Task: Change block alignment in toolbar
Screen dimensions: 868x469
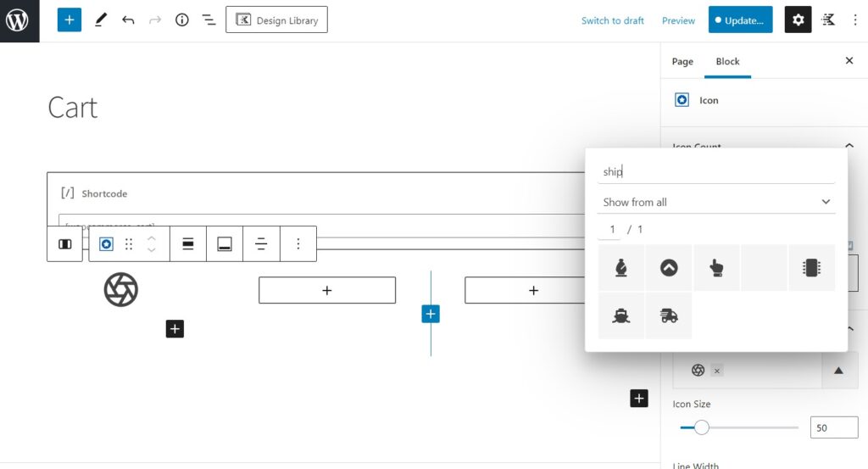Action: click(x=188, y=243)
